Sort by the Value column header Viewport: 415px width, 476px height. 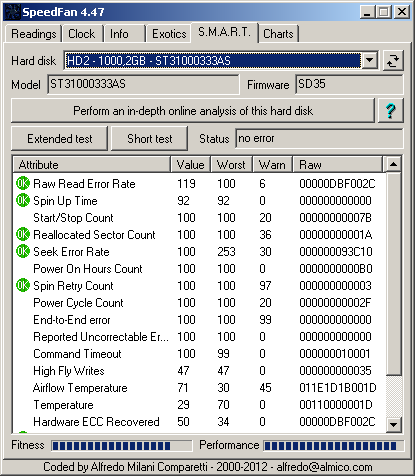191,165
